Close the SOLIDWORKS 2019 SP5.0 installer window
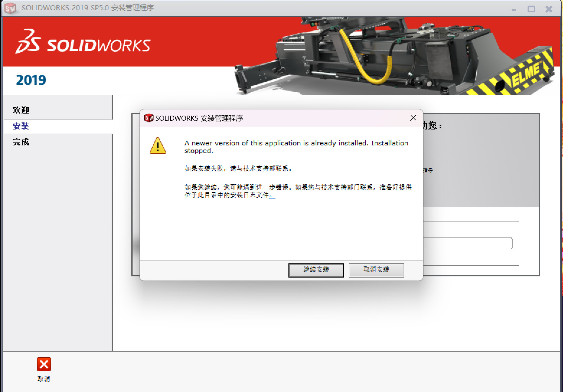The height and width of the screenshot is (392, 563). coord(549,9)
